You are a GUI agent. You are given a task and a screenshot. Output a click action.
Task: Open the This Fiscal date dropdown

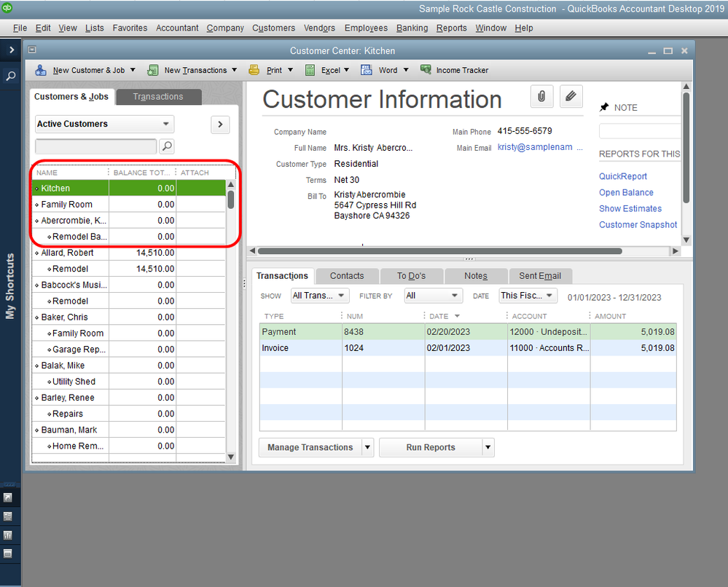click(x=528, y=296)
